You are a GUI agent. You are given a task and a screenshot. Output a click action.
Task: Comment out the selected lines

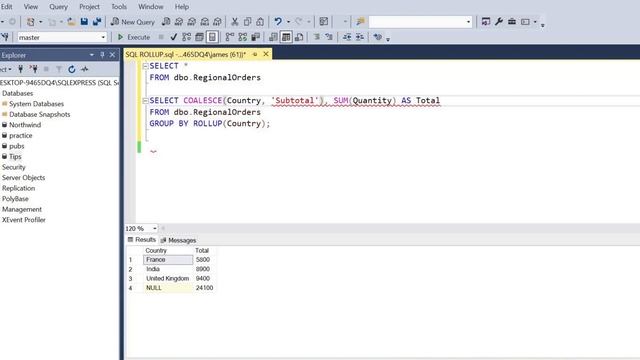click(x=317, y=37)
